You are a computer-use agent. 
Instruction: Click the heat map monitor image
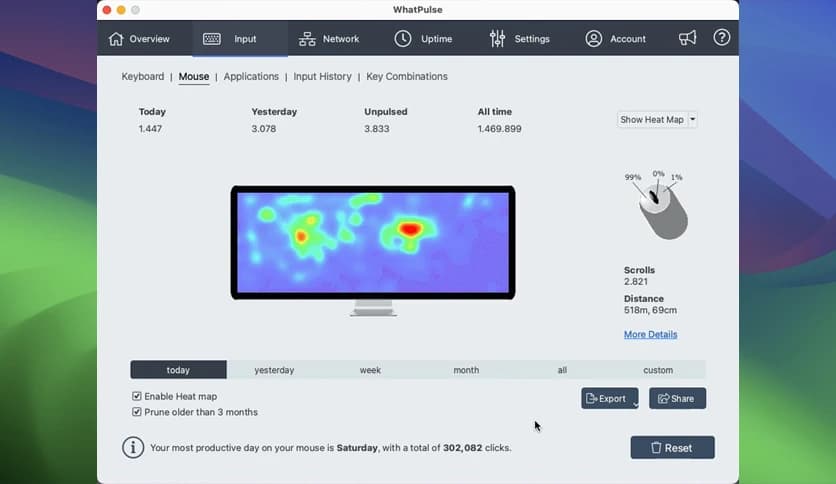coord(373,242)
